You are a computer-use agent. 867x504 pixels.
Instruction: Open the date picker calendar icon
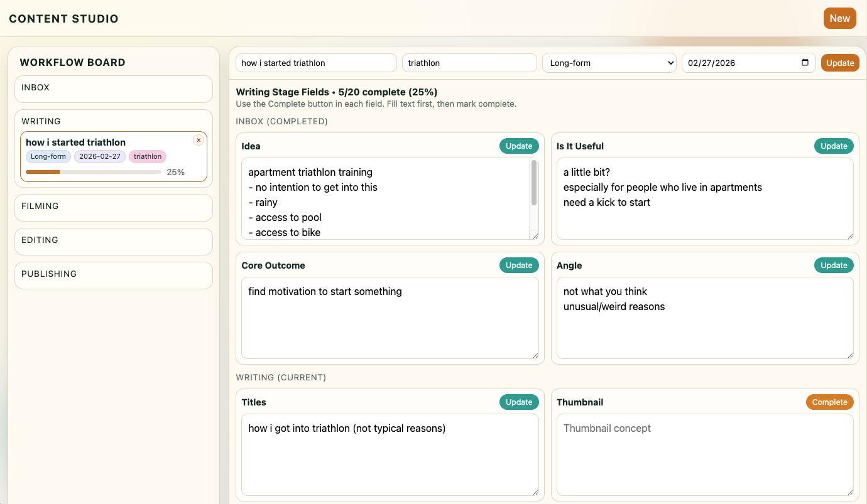[x=805, y=63]
